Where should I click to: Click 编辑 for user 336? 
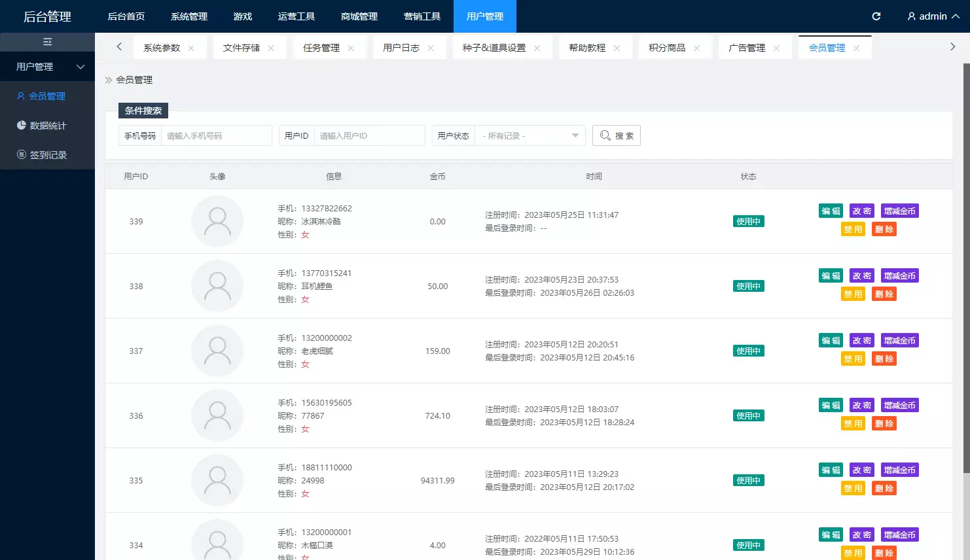(831, 405)
